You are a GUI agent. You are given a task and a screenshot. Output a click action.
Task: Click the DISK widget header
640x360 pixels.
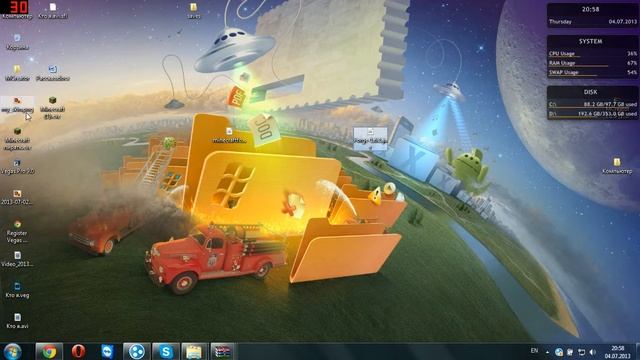point(590,92)
